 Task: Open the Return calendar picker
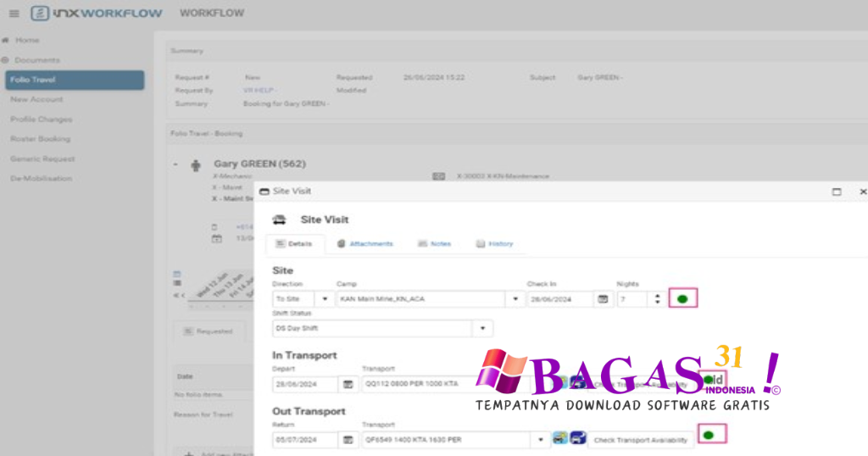pos(348,441)
